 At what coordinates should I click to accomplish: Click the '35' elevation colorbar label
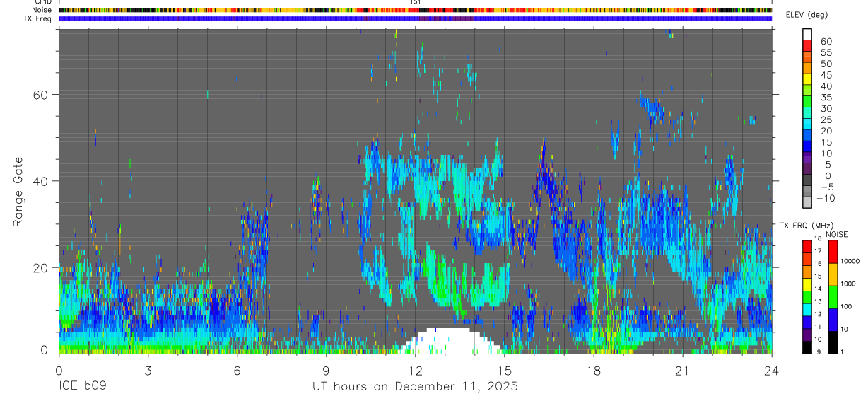click(x=826, y=97)
